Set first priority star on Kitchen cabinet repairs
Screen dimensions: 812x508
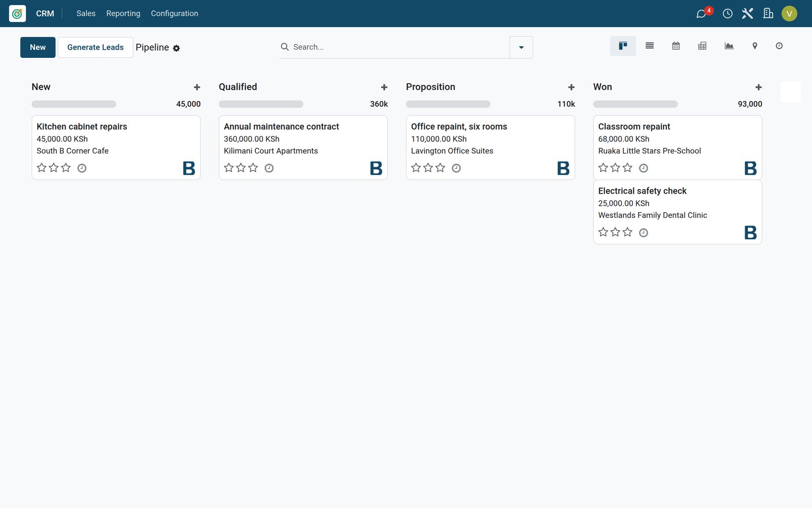pos(42,168)
